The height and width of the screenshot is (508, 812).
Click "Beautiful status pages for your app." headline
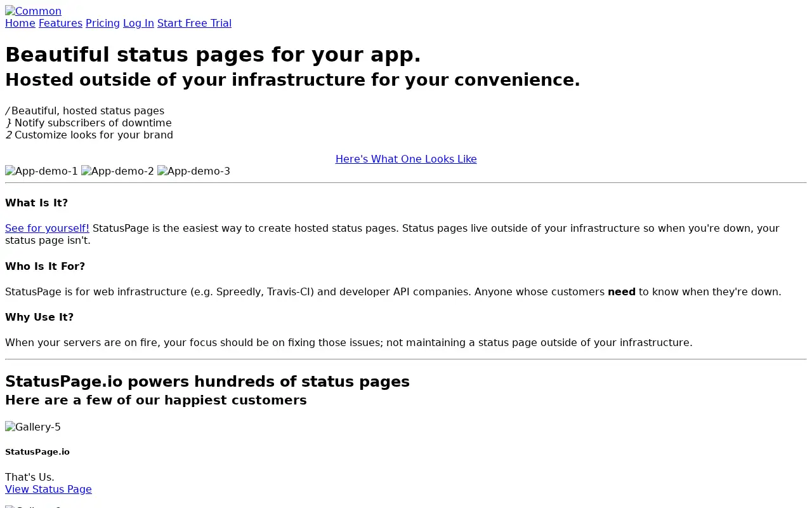[x=213, y=55]
